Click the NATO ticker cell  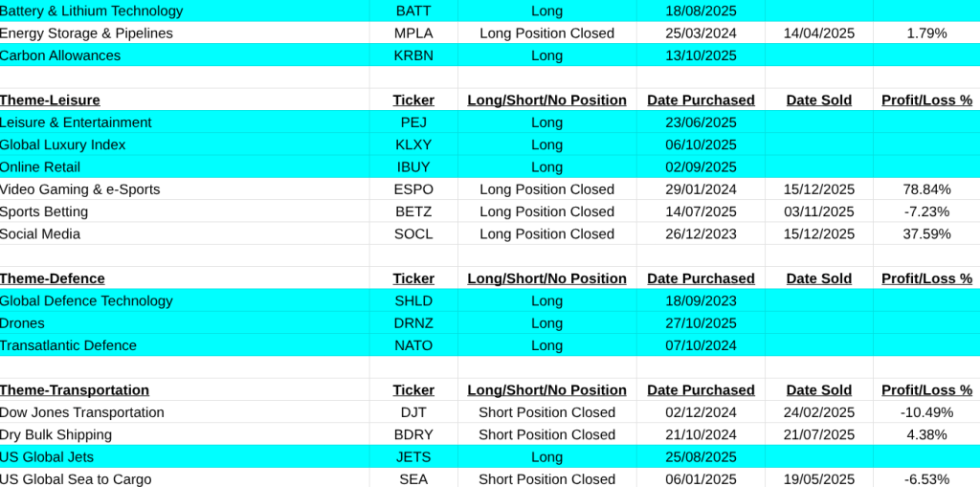point(413,345)
